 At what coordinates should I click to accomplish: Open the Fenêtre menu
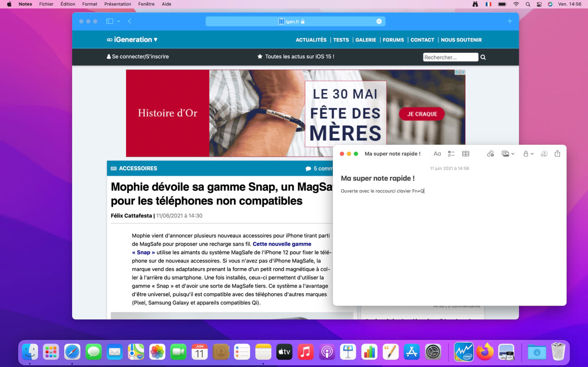(146, 4)
